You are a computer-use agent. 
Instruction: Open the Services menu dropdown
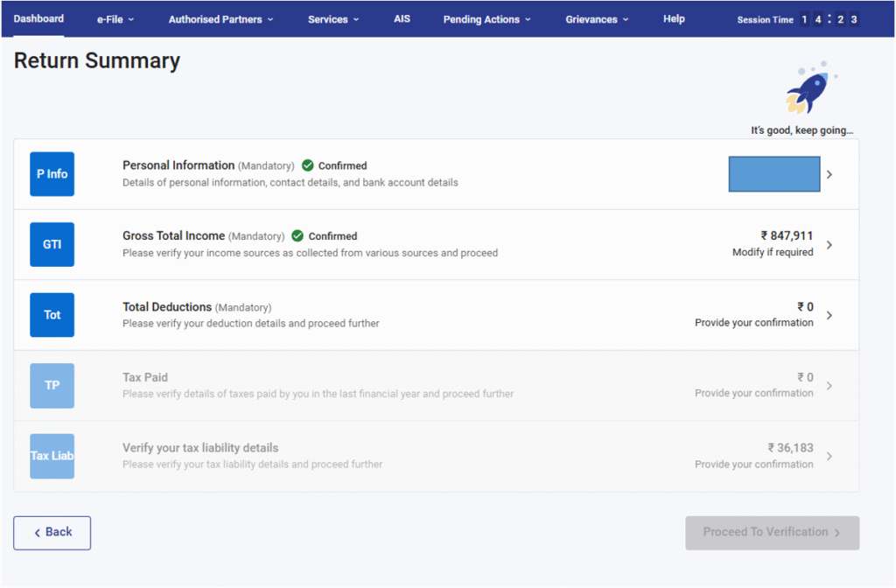pyautogui.click(x=333, y=19)
